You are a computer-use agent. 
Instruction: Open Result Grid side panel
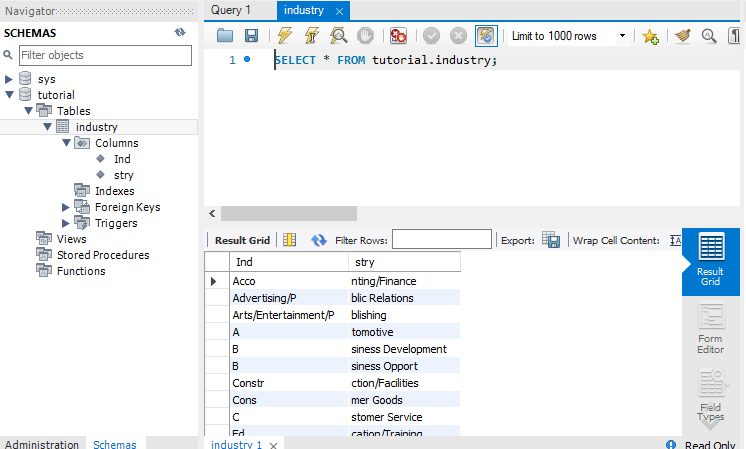tap(711, 261)
